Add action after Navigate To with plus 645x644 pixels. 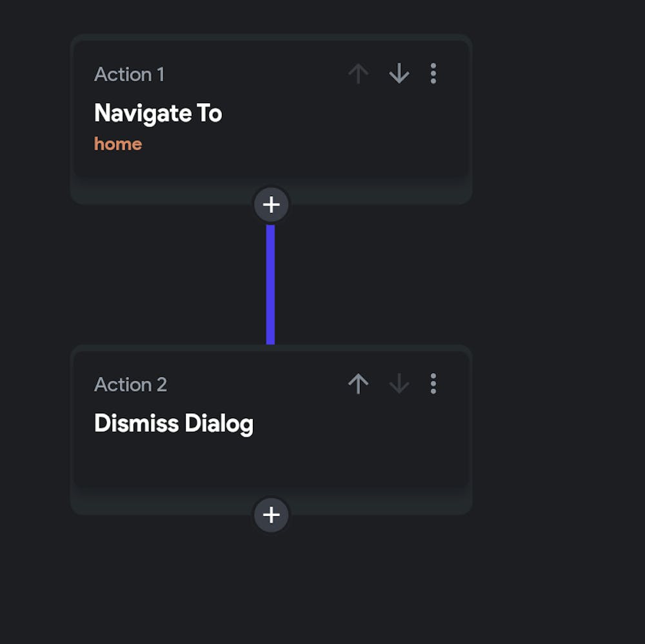pos(272,205)
